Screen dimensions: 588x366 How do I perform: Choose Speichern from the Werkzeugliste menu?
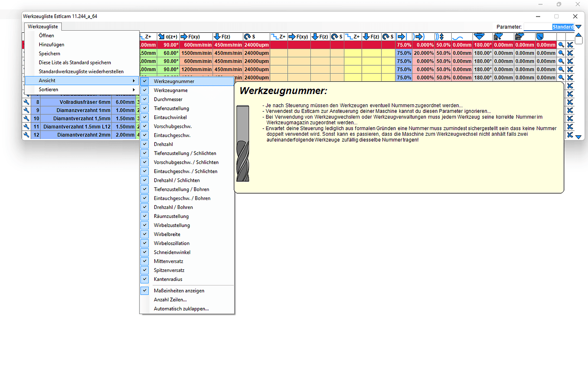click(49, 54)
